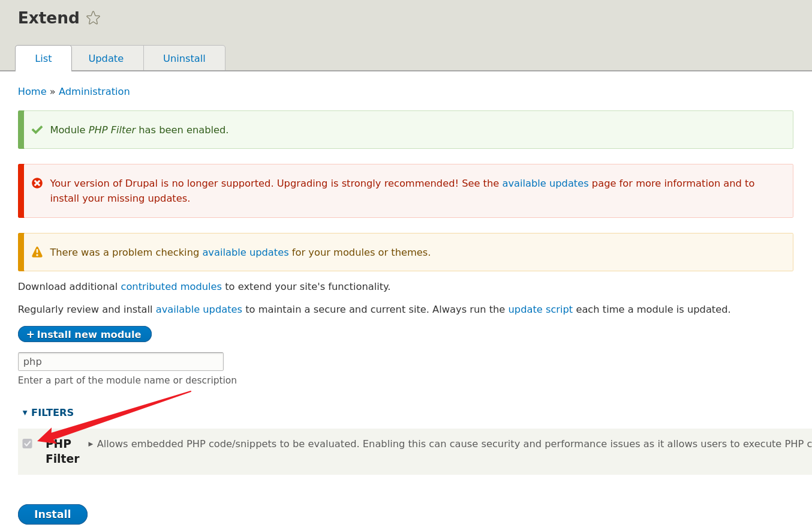
Task: Click available updates link in error message
Action: (545, 183)
